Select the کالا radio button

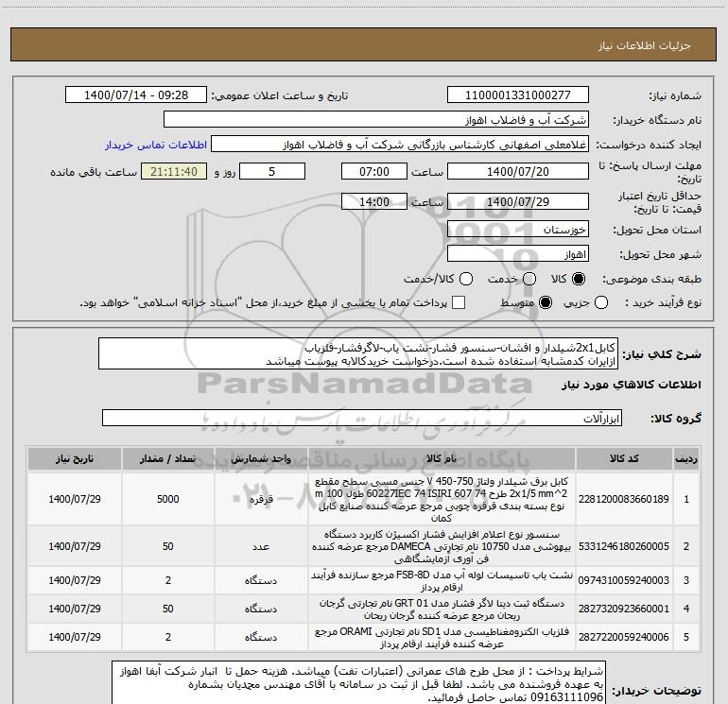point(579,279)
